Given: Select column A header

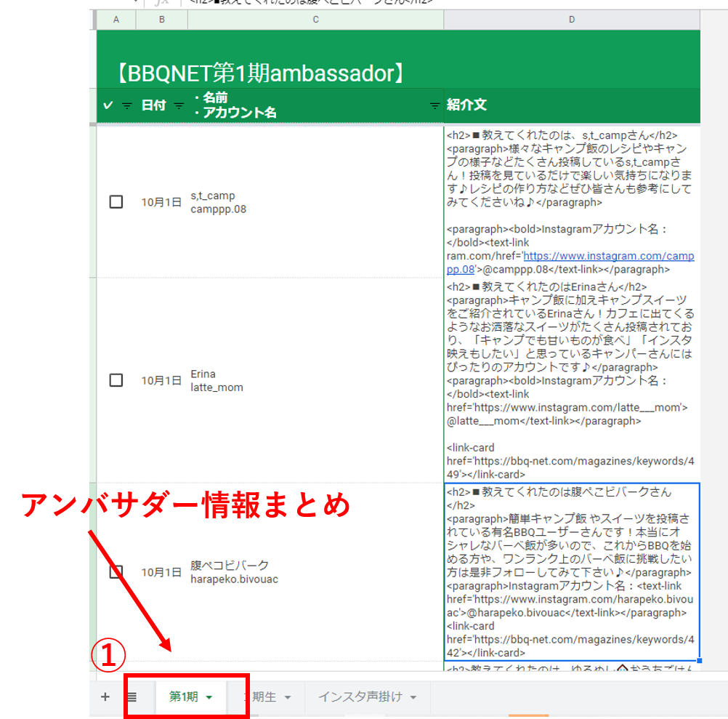Looking at the screenshot, I should coord(116,20).
